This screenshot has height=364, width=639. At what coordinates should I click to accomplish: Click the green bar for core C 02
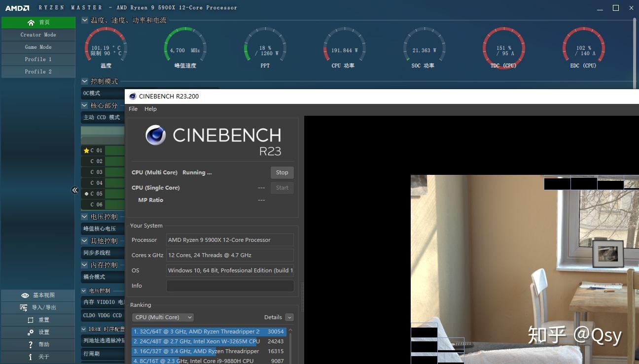tap(115, 161)
